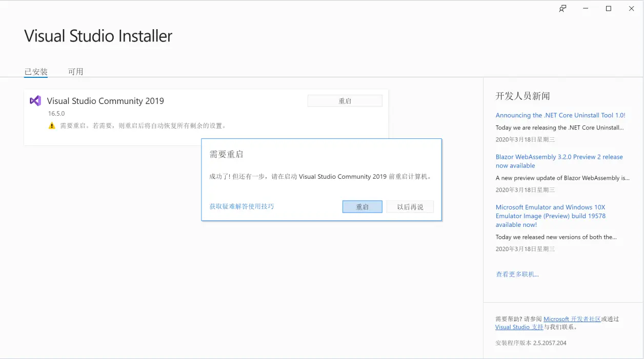Click the 重启 button in the dialog
Screen dimensions: 644x359
[363, 207]
